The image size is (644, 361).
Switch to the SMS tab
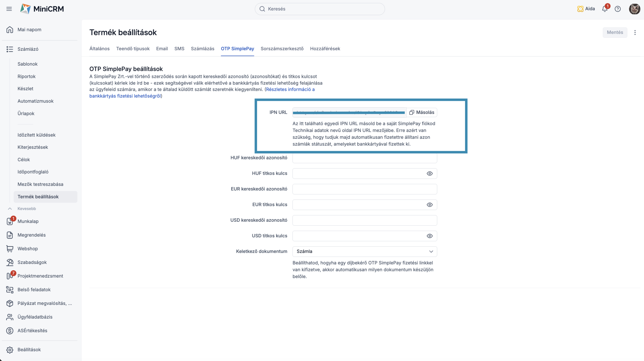pos(179,49)
